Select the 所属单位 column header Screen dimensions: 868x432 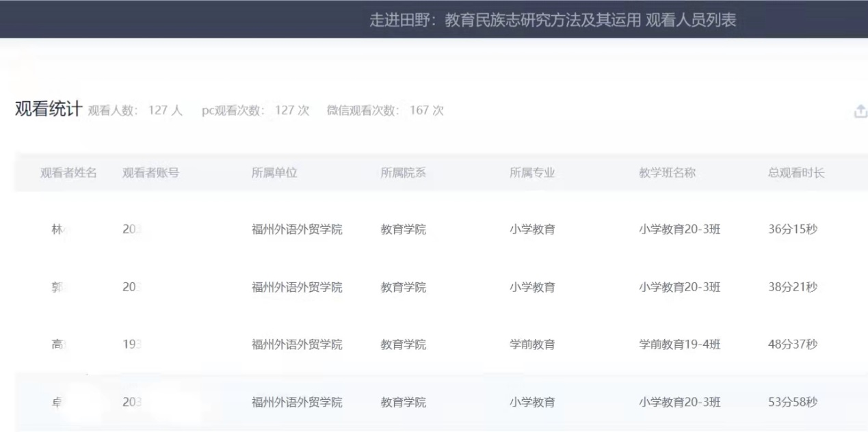coord(274,173)
